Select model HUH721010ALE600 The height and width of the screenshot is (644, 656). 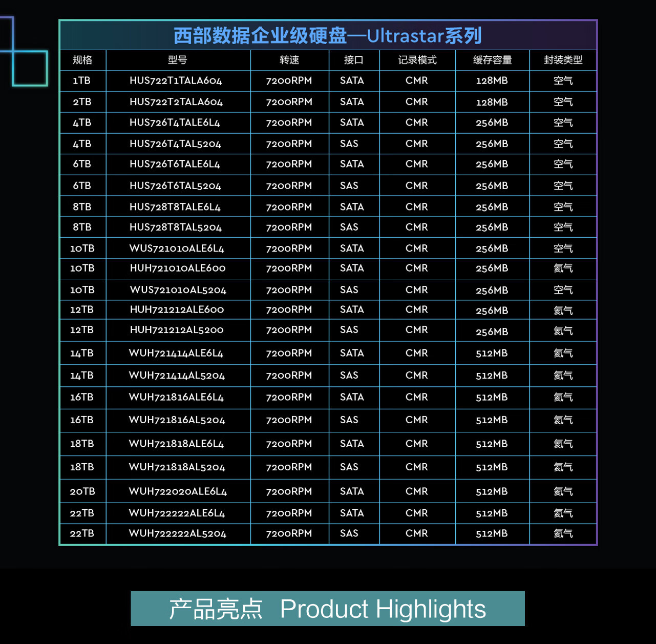pyautogui.click(x=178, y=268)
